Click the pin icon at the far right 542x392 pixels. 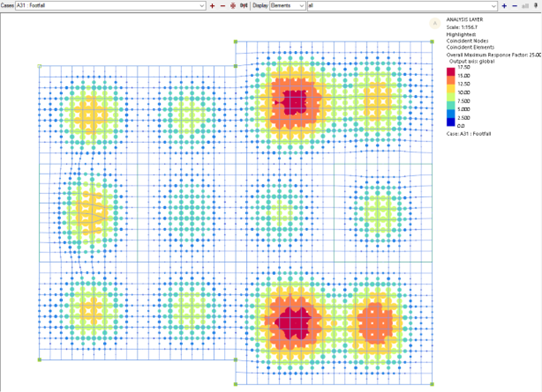point(536,6)
